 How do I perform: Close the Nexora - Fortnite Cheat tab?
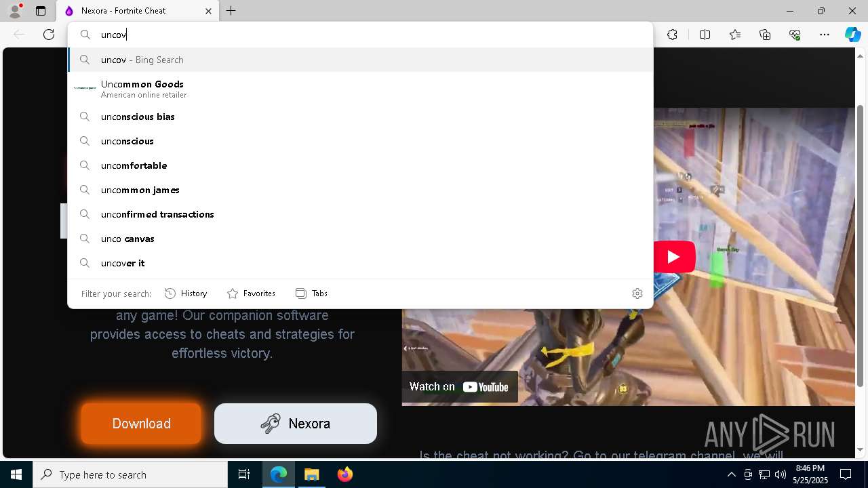click(x=208, y=11)
